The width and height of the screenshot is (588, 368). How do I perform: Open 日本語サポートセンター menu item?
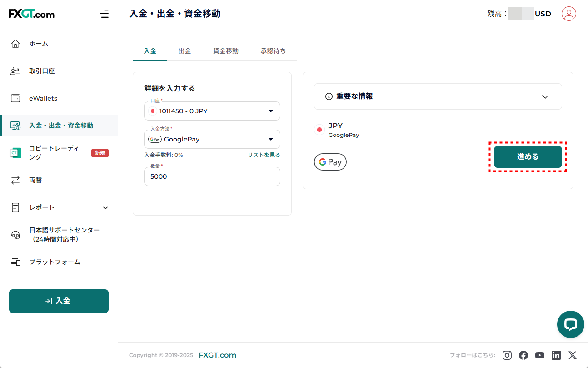pos(59,235)
